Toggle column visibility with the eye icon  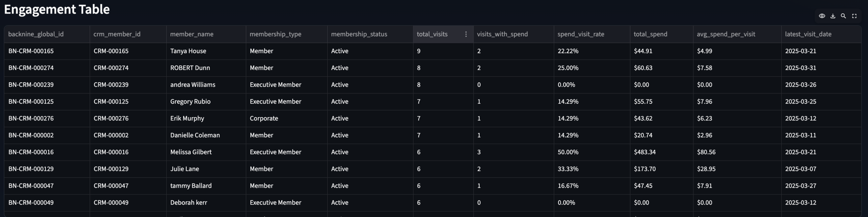click(822, 16)
